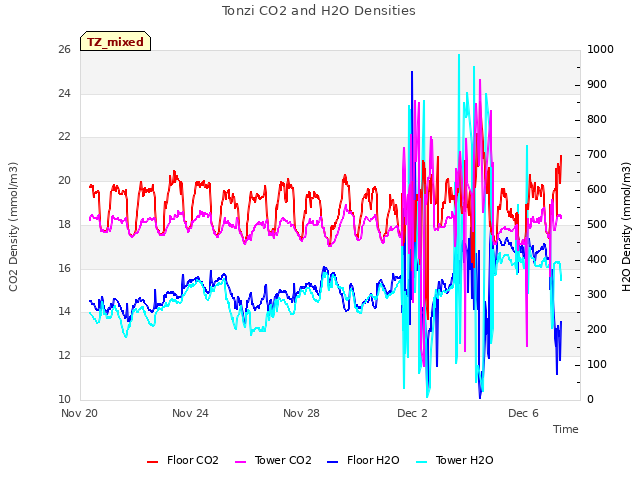
Task: Click the Nov 24 x-axis tick label
Action: [x=190, y=413]
